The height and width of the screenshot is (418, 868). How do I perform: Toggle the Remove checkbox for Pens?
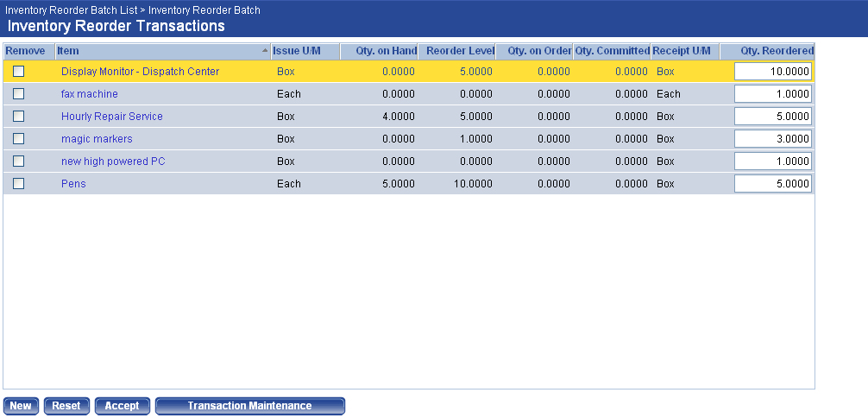coord(18,184)
